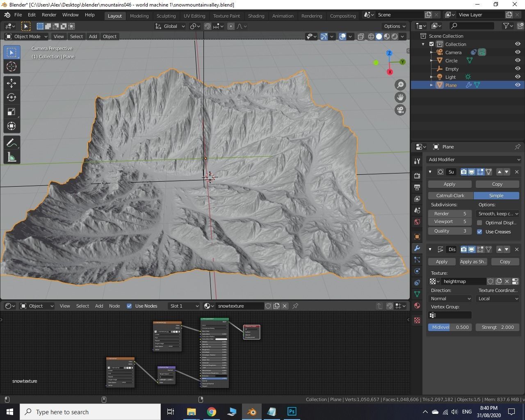Expand the Plane item in outliner

click(x=431, y=85)
